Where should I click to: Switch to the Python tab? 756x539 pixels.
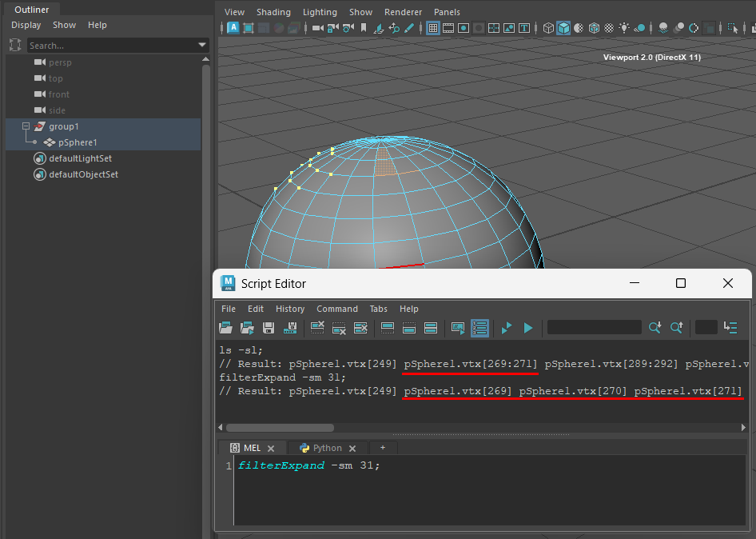(327, 449)
